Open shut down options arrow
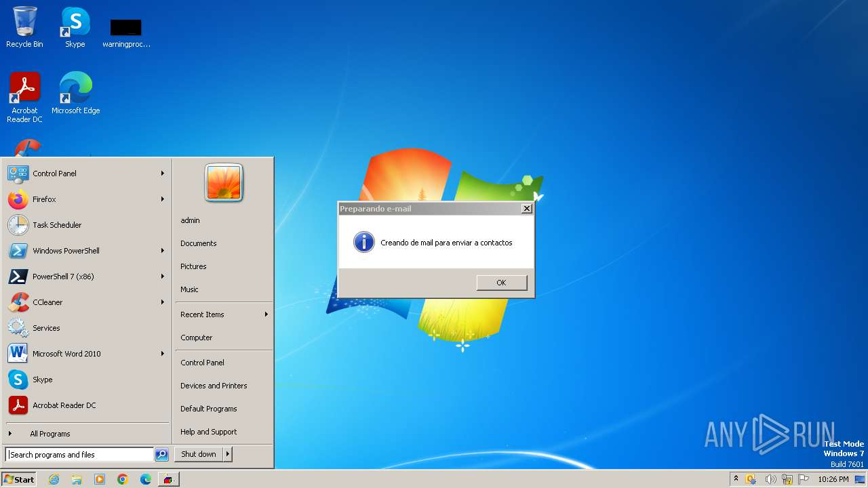 pyautogui.click(x=228, y=454)
